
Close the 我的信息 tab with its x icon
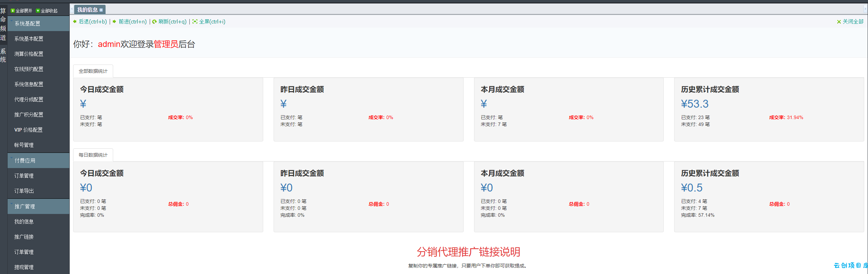(x=101, y=10)
